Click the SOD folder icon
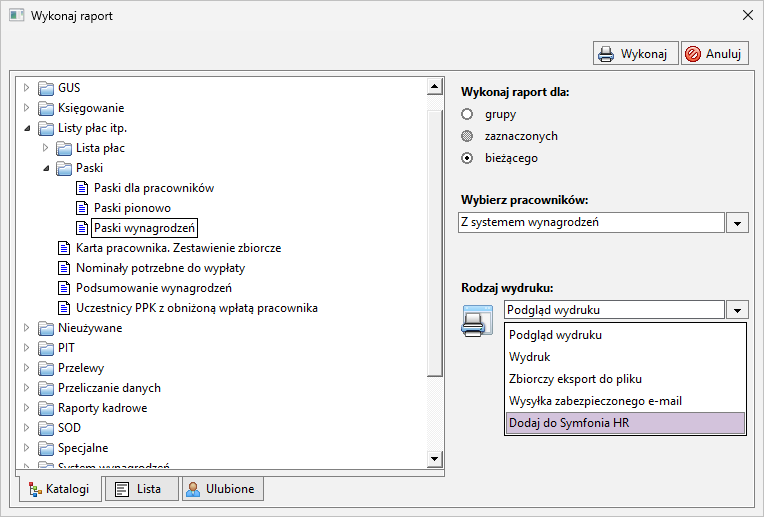This screenshot has width=764, height=517. (46, 428)
